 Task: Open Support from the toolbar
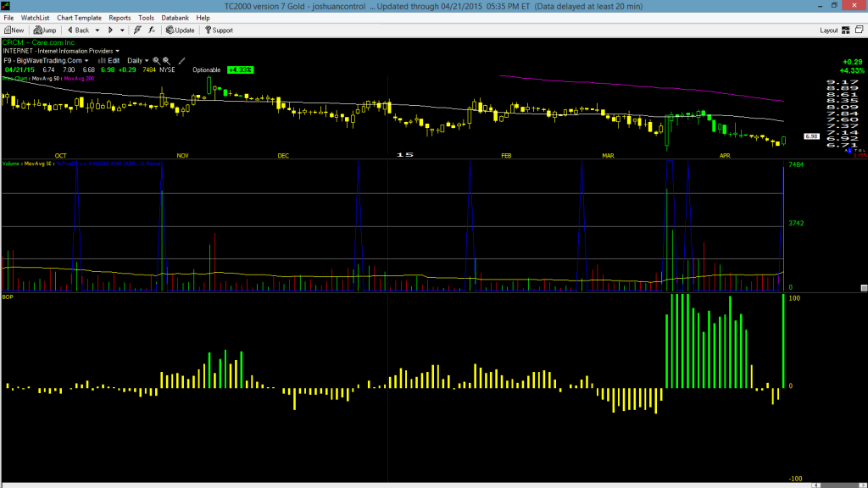pyautogui.click(x=219, y=30)
